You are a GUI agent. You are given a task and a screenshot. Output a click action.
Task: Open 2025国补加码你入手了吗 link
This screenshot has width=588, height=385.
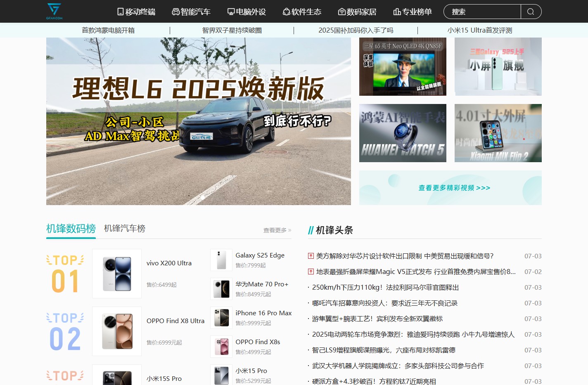pos(356,30)
